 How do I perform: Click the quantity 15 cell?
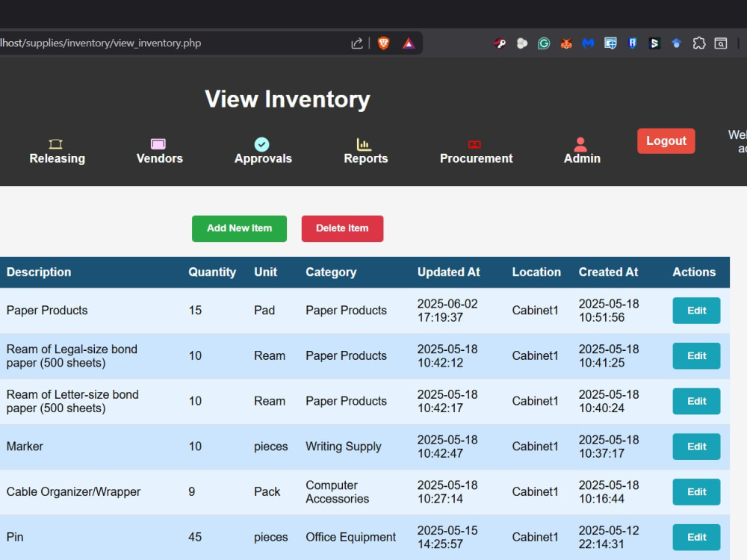195,311
